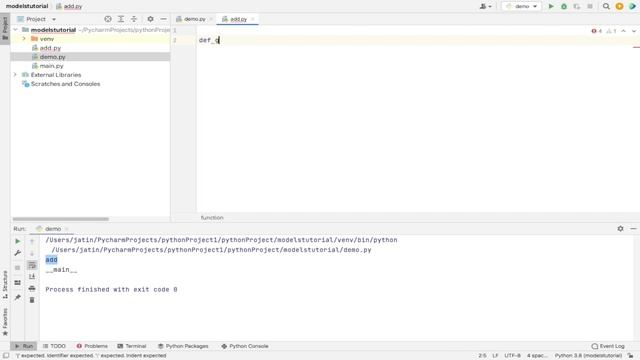Click the stop icon in top toolbar
This screenshot has height=360, width=640.
(590, 7)
